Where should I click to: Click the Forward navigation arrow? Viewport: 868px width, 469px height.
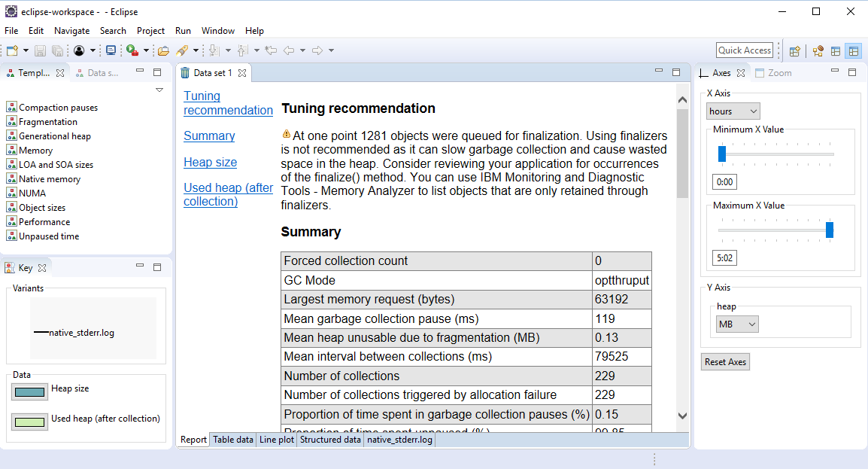coord(317,51)
